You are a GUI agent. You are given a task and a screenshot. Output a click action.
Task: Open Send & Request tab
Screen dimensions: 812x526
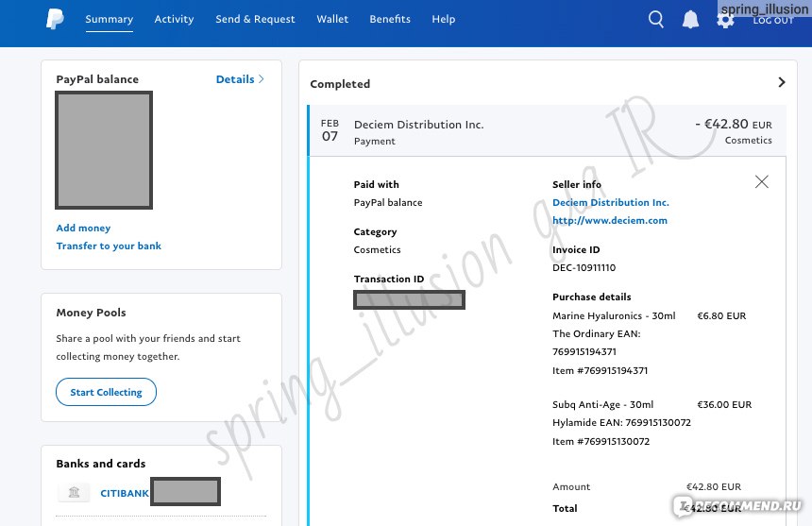(x=255, y=19)
